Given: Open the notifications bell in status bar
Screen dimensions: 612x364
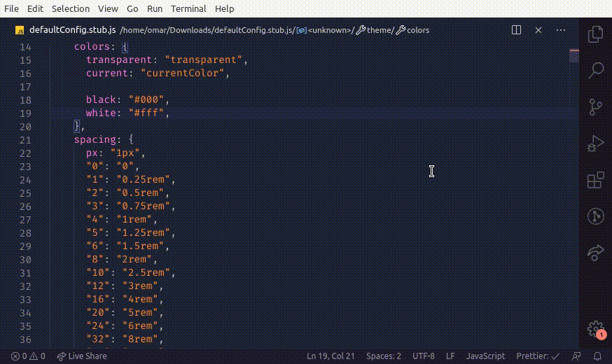Looking at the screenshot, I should pos(597,356).
